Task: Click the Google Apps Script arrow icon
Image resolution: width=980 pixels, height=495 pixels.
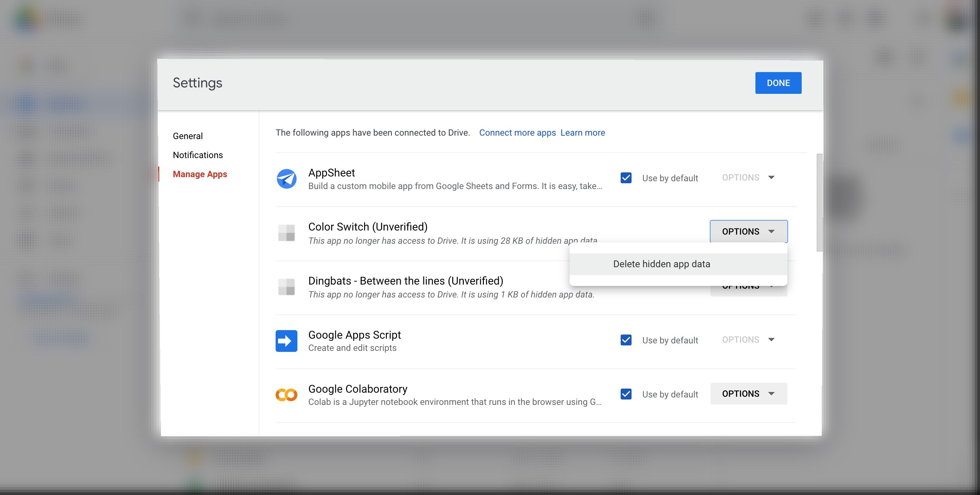Action: [286, 341]
